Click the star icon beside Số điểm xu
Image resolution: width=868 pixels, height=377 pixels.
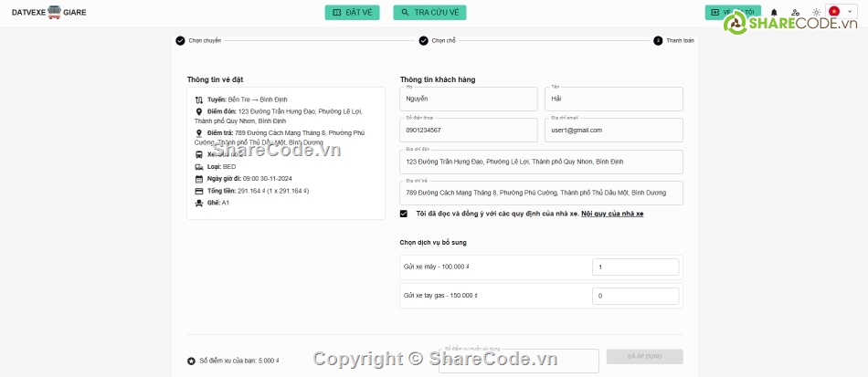pos(191,361)
